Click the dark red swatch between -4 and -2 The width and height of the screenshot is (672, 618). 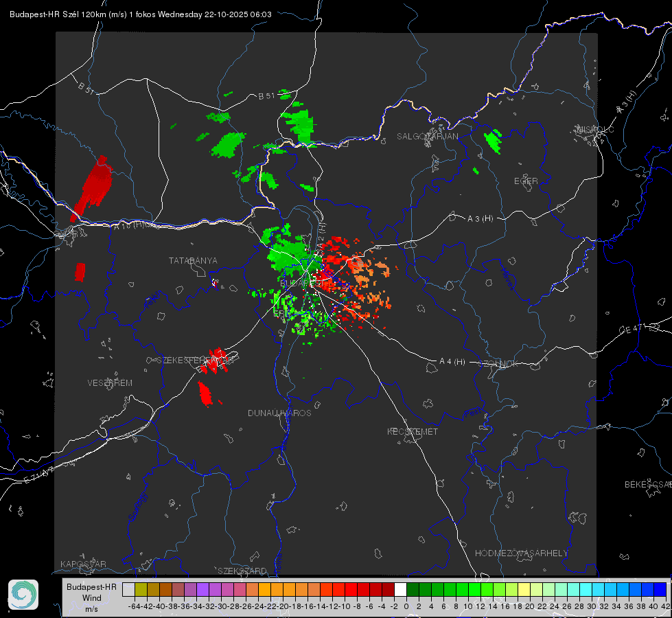[388, 589]
